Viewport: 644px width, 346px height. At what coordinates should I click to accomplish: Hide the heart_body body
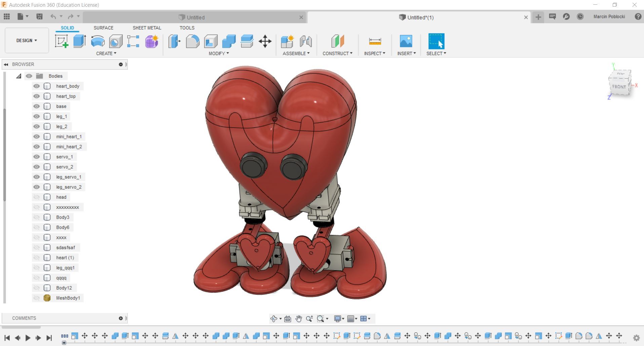pos(36,86)
